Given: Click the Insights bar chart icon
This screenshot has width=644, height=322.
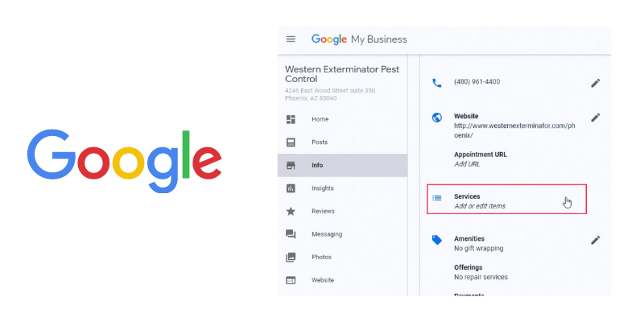Looking at the screenshot, I should [291, 188].
